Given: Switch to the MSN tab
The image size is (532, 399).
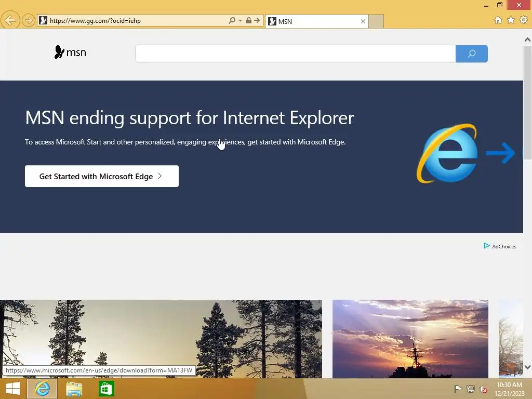Looking at the screenshot, I should 316,21.
